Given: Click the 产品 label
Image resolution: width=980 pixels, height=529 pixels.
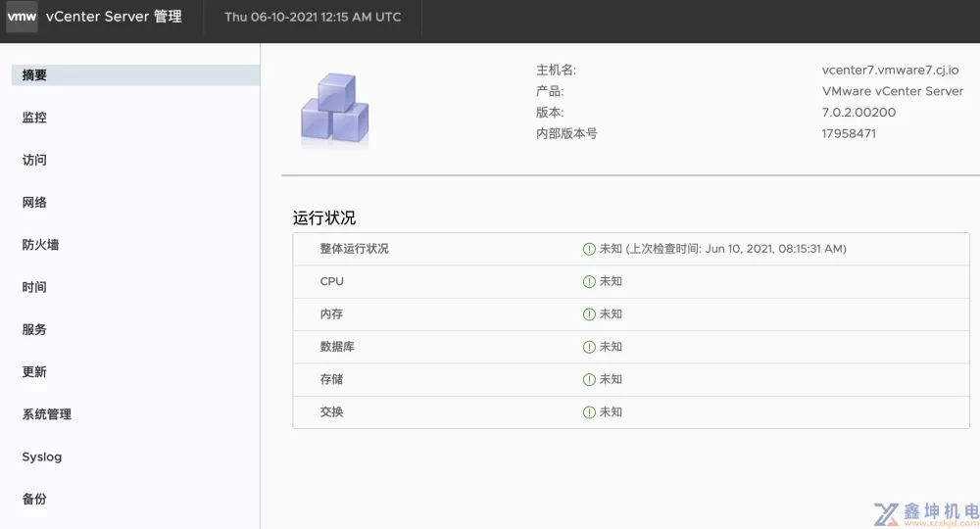Looking at the screenshot, I should pos(550,91).
